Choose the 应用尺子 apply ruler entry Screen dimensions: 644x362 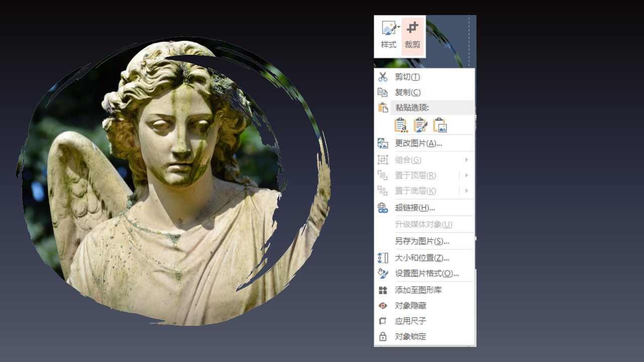click(x=424, y=321)
